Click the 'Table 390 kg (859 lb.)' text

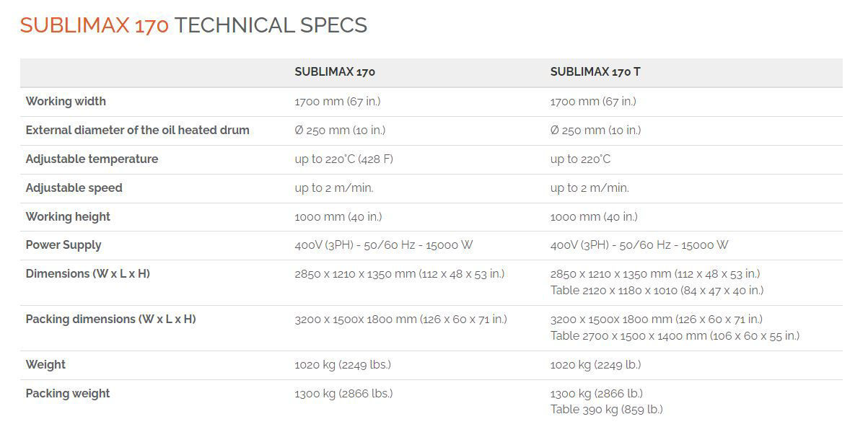click(606, 410)
